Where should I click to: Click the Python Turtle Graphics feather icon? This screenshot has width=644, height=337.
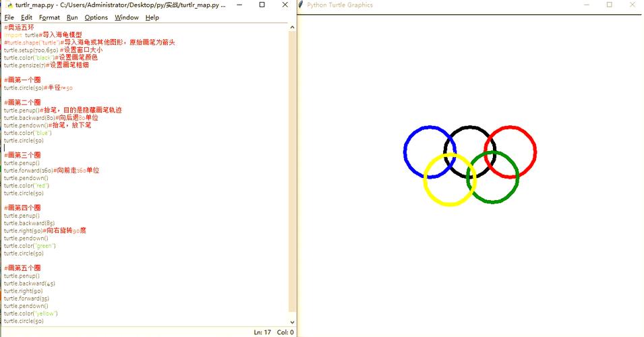[x=301, y=5]
